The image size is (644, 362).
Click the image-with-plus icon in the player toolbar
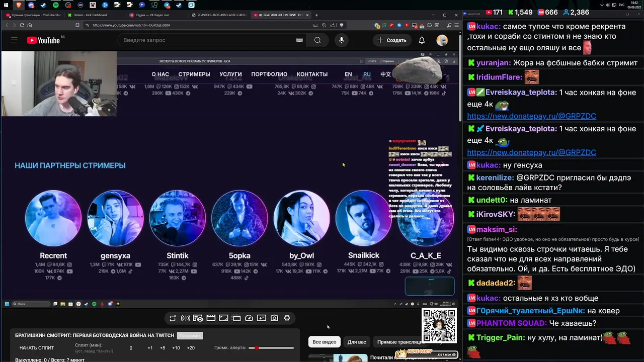262,318
